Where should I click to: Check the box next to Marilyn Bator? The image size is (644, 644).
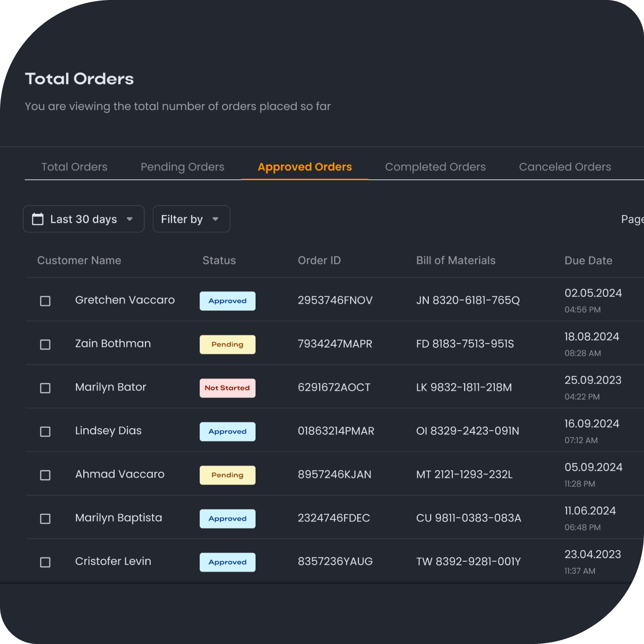(x=45, y=388)
